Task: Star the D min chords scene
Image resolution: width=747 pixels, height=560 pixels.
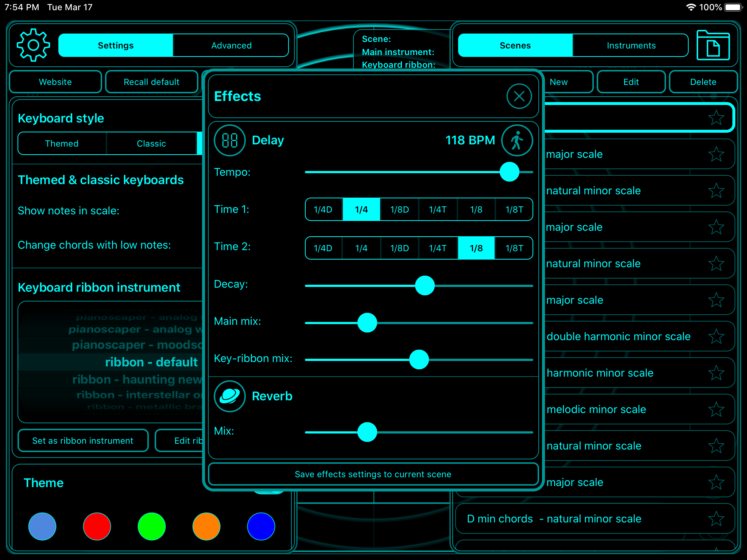Action: tap(716, 519)
